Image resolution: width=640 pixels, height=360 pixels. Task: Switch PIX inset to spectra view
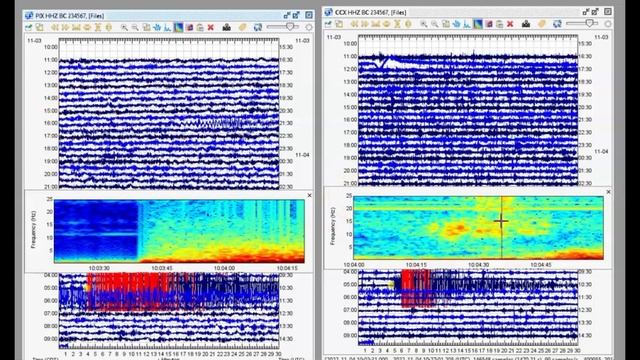pos(167,27)
